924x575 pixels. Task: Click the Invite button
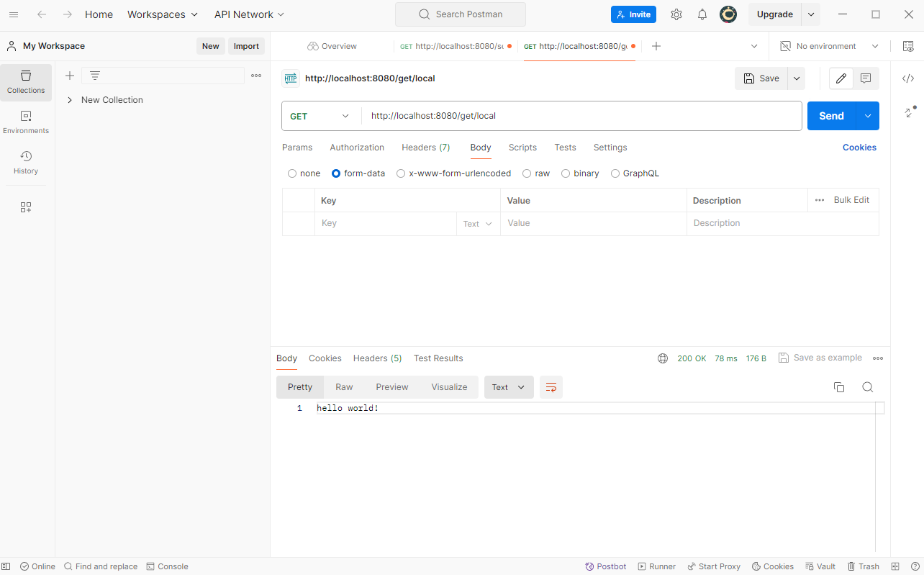point(633,14)
